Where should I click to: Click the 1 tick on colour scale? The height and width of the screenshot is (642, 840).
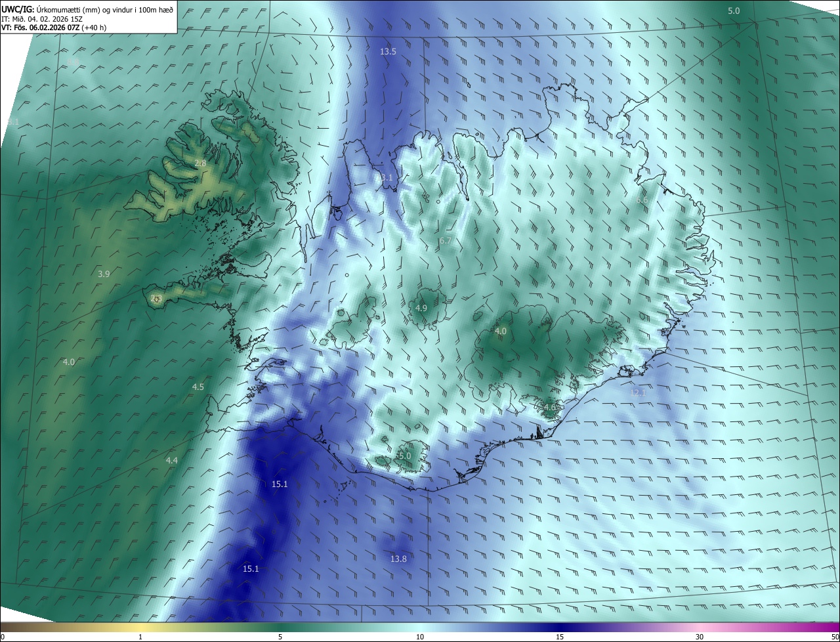[140, 637]
